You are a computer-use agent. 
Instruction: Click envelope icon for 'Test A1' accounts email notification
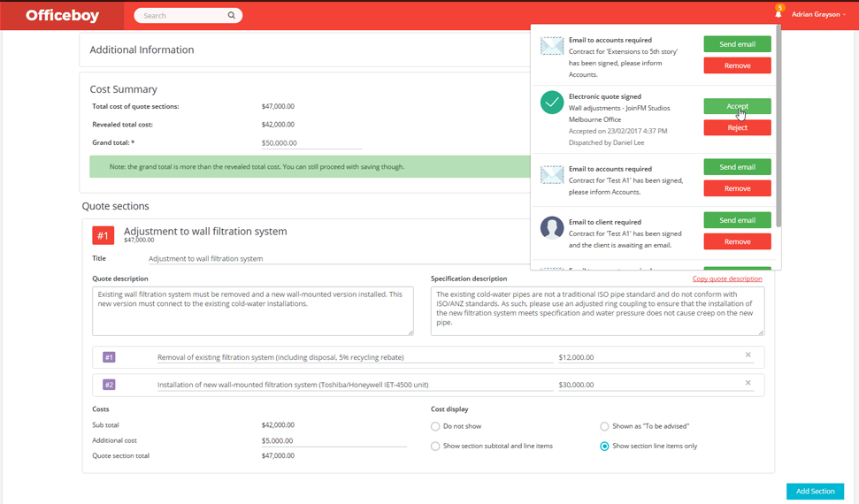[x=552, y=175]
